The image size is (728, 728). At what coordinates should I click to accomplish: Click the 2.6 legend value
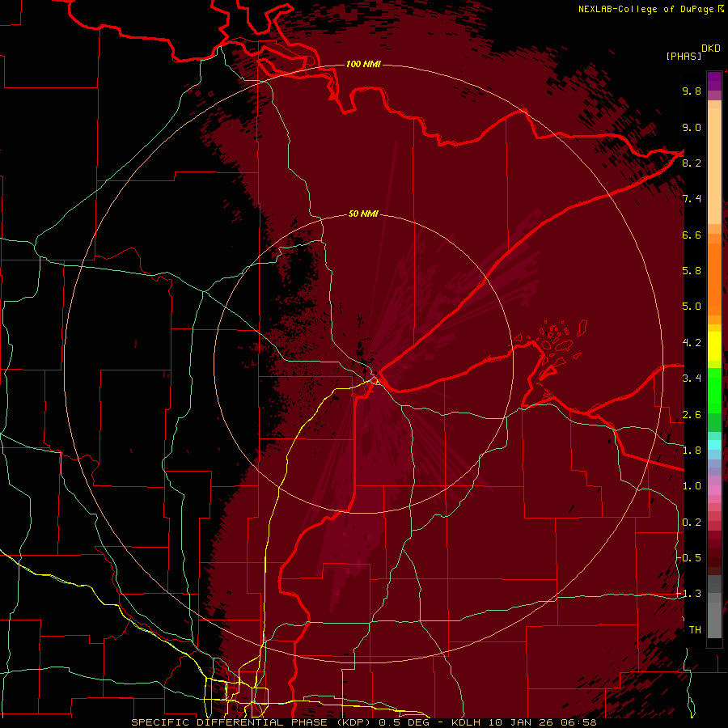(x=692, y=415)
